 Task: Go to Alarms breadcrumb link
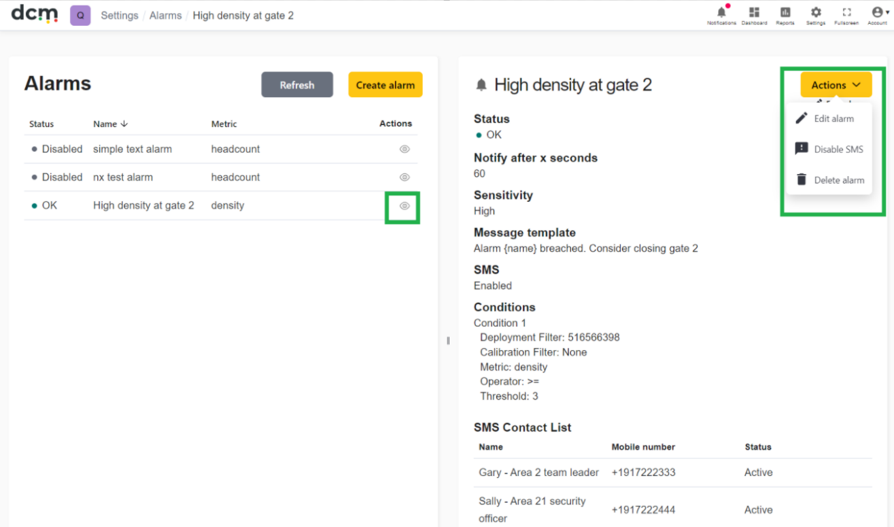click(165, 15)
